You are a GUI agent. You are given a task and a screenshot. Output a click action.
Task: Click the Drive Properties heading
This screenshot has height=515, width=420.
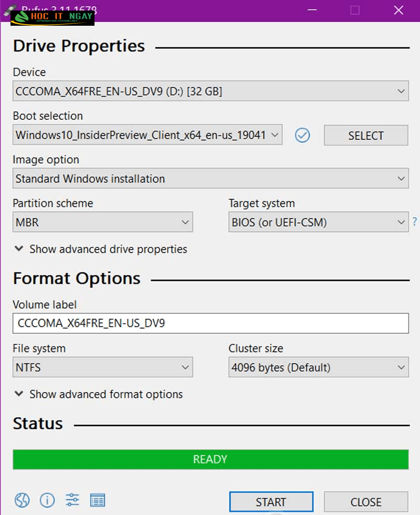[79, 46]
